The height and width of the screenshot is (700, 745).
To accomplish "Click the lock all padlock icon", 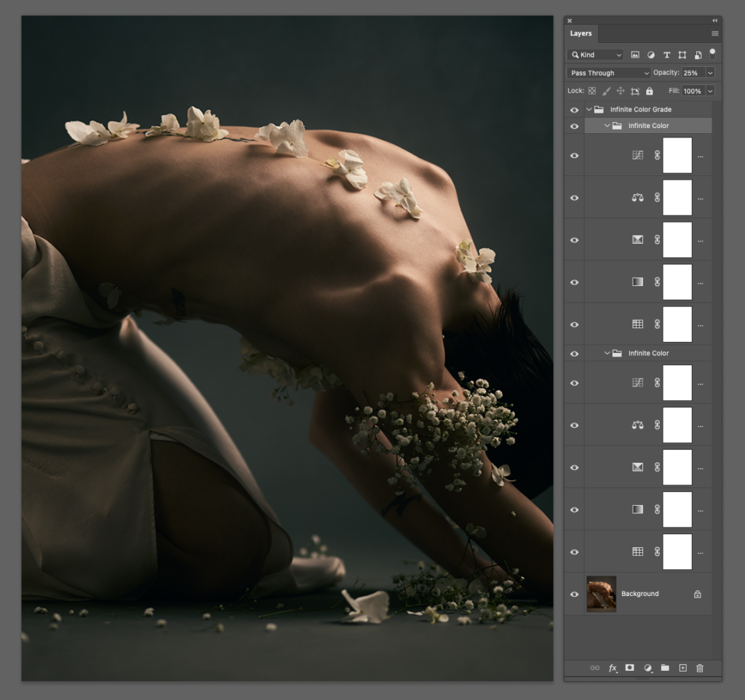I will pos(649,91).
